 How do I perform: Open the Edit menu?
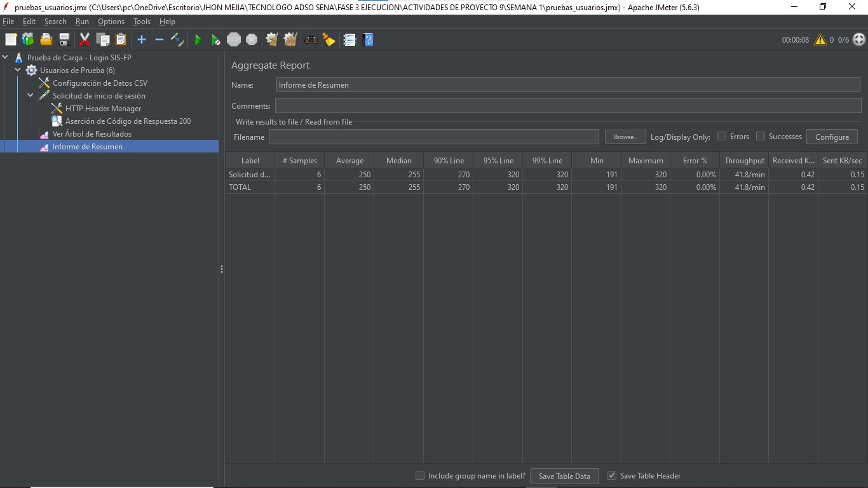[x=29, y=22]
